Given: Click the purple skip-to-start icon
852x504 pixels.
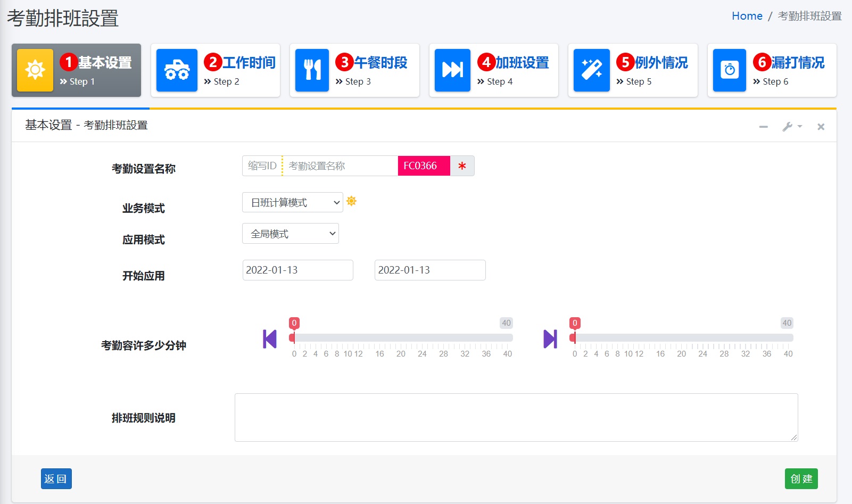Looking at the screenshot, I should [x=270, y=339].
